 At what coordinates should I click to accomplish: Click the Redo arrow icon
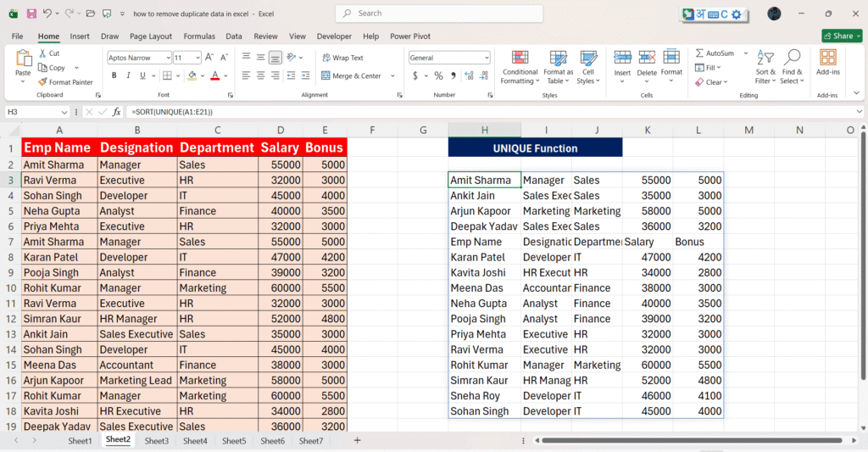(69, 14)
